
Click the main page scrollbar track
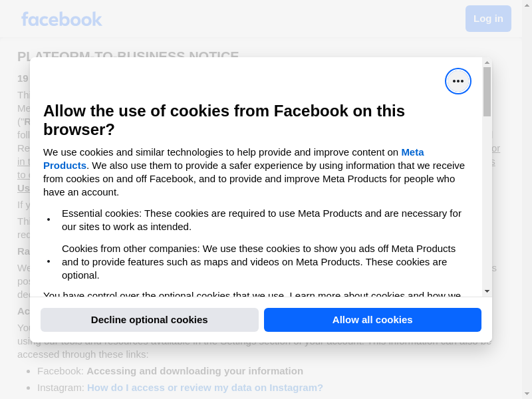(x=527, y=199)
